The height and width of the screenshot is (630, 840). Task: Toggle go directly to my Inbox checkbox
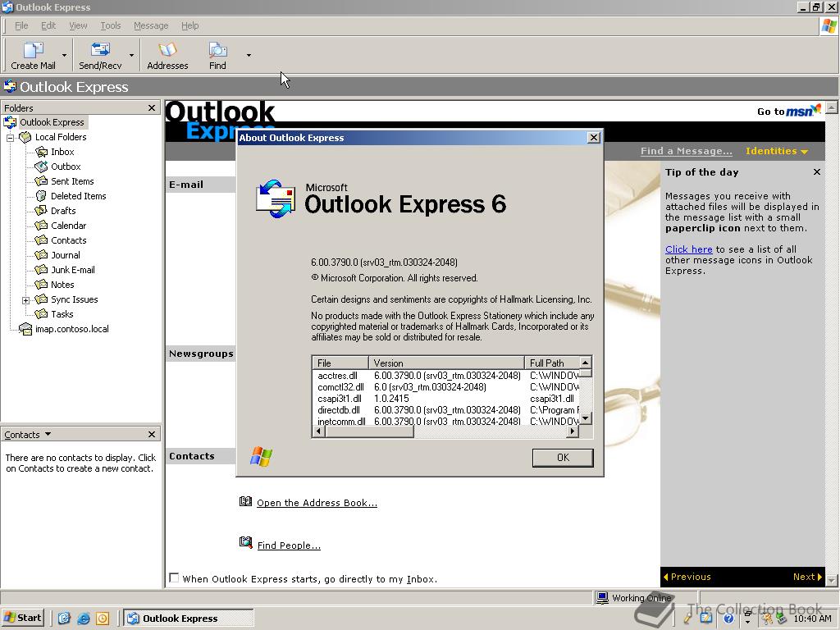point(174,577)
